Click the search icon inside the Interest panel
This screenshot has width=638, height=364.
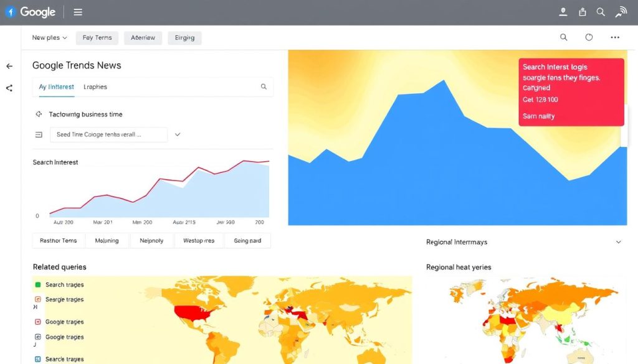(263, 86)
